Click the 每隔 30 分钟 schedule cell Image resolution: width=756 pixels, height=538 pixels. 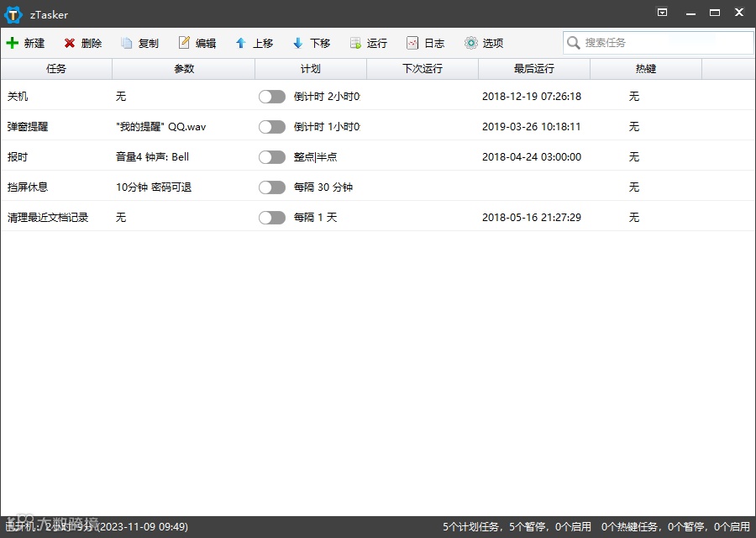coord(323,187)
